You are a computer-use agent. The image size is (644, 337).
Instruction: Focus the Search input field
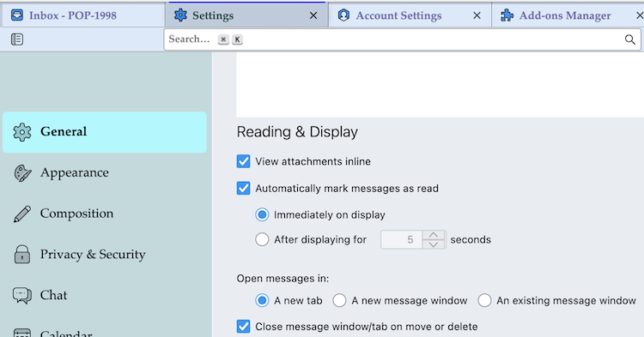402,39
